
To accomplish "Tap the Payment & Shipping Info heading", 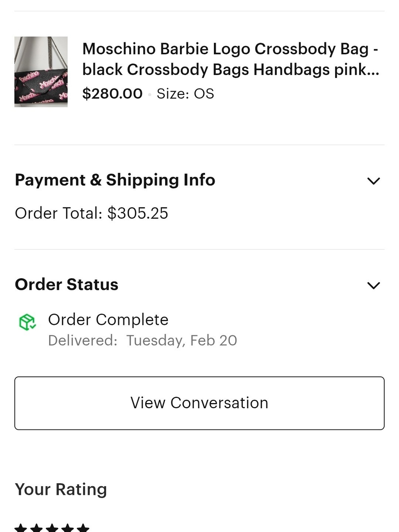I will [115, 180].
